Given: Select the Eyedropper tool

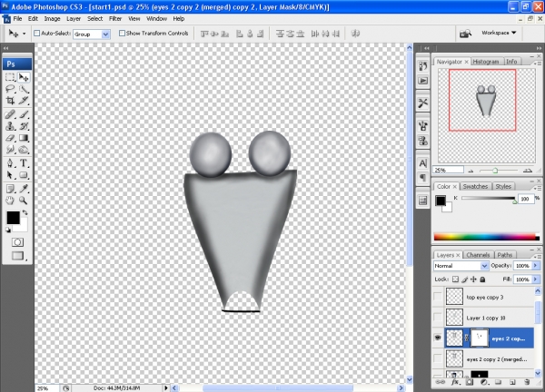Looking at the screenshot, I should 24,189.
